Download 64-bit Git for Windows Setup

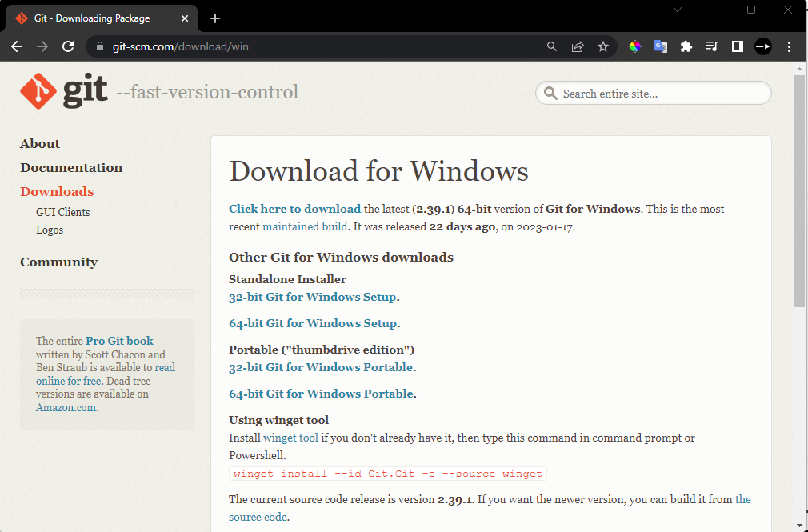312,323
